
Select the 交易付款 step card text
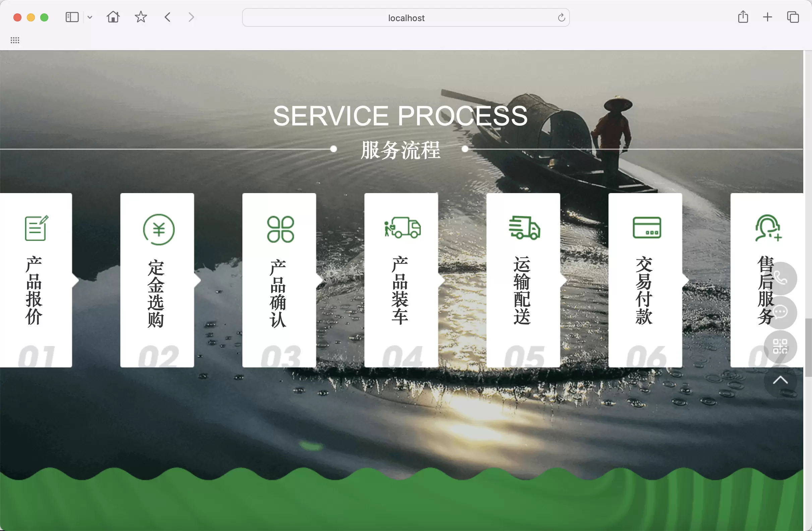tap(644, 290)
